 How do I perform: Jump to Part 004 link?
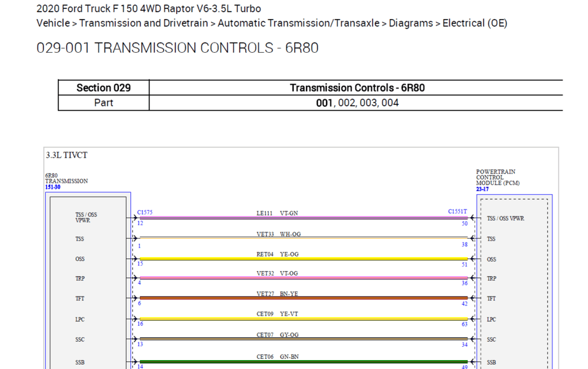coord(389,102)
